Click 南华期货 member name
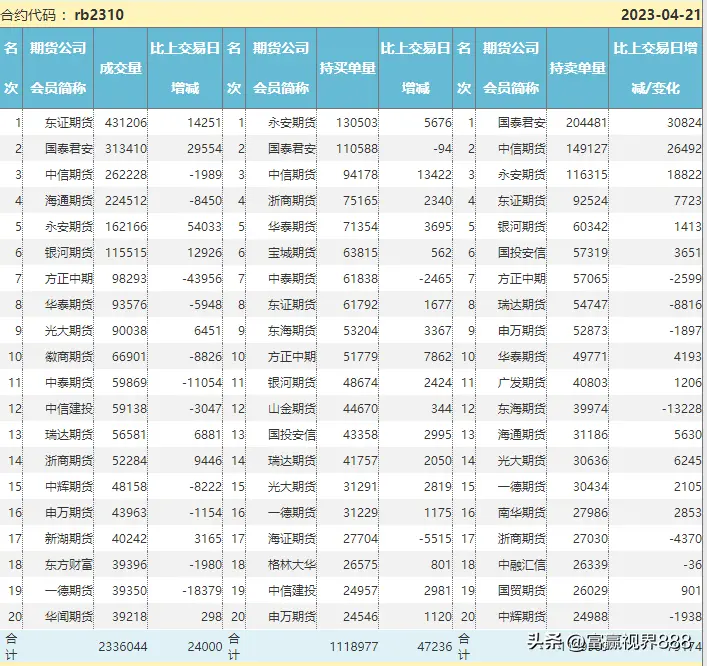The height and width of the screenshot is (666, 707). pyautogui.click(x=521, y=513)
